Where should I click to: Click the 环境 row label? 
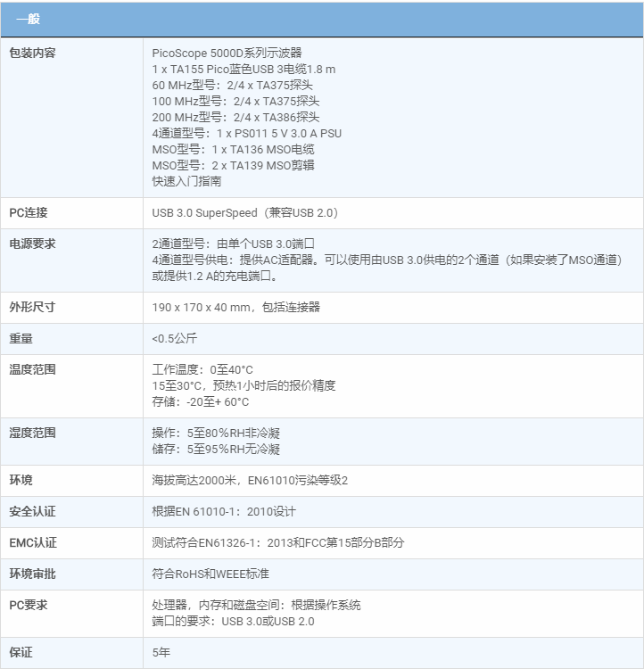21,480
